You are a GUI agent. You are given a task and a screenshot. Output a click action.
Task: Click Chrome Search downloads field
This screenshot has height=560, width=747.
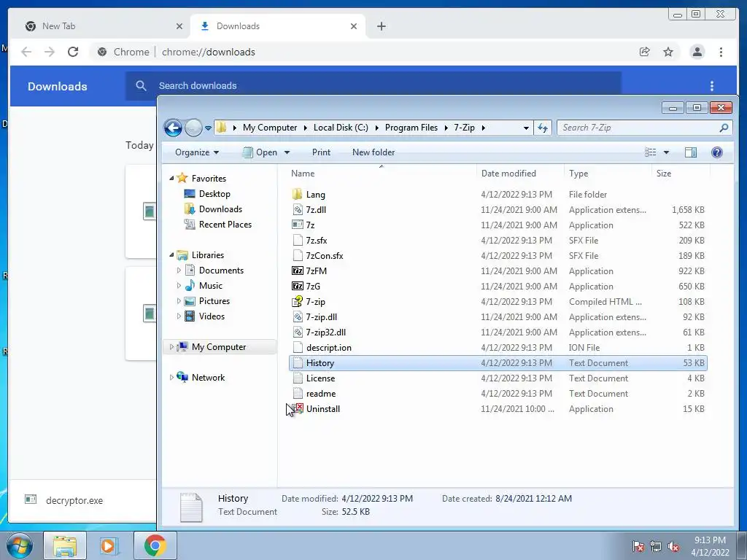click(373, 86)
